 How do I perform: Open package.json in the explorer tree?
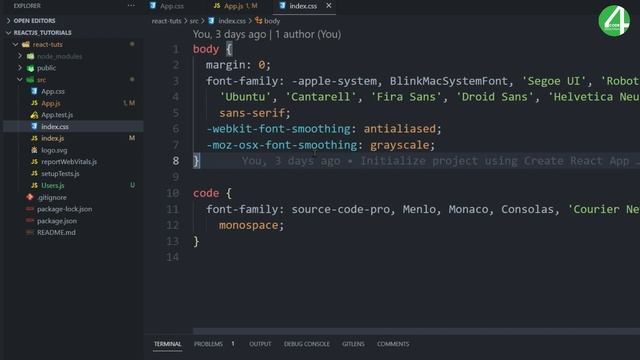57,221
